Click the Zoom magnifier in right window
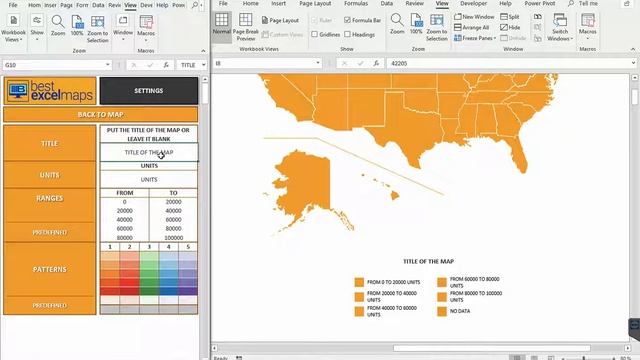Viewport: 640px width, 360px height. [397, 24]
